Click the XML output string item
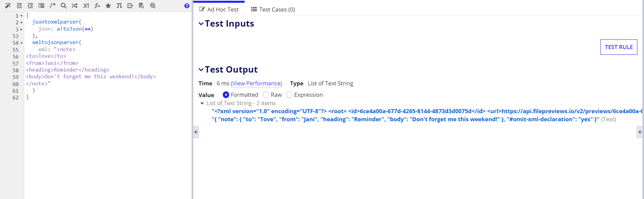Image resolution: width=644 pixels, height=199 pixels. [x=427, y=111]
